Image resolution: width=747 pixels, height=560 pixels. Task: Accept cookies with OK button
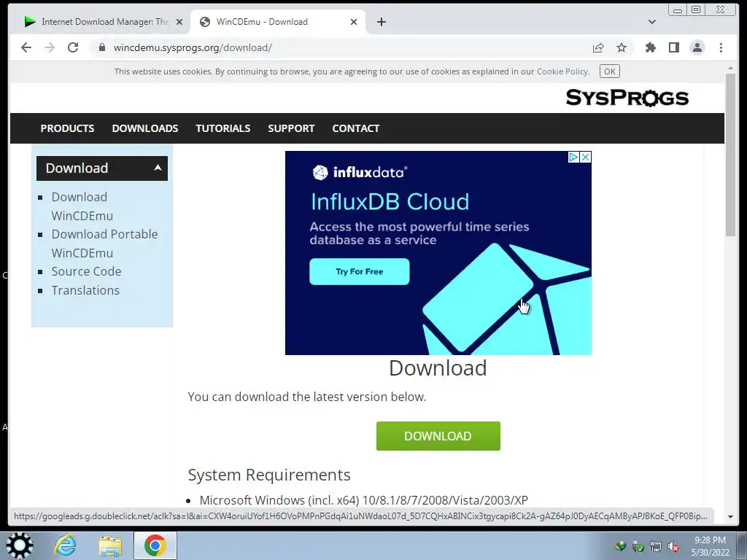coord(610,71)
